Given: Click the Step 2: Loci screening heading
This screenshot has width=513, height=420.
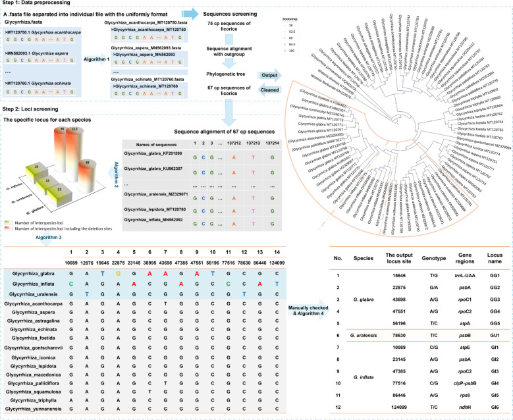Looking at the screenshot, I should [x=30, y=109].
